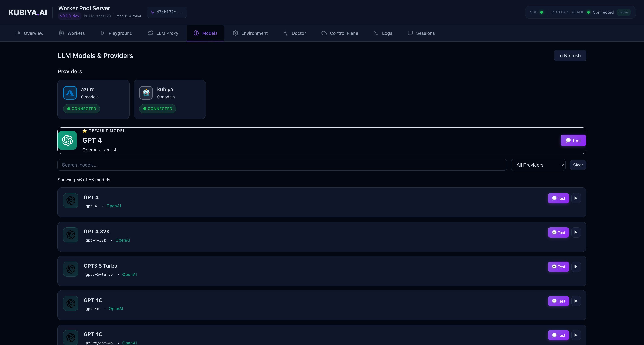Switch to the Sessions tab
This screenshot has height=345, width=644.
click(421, 33)
